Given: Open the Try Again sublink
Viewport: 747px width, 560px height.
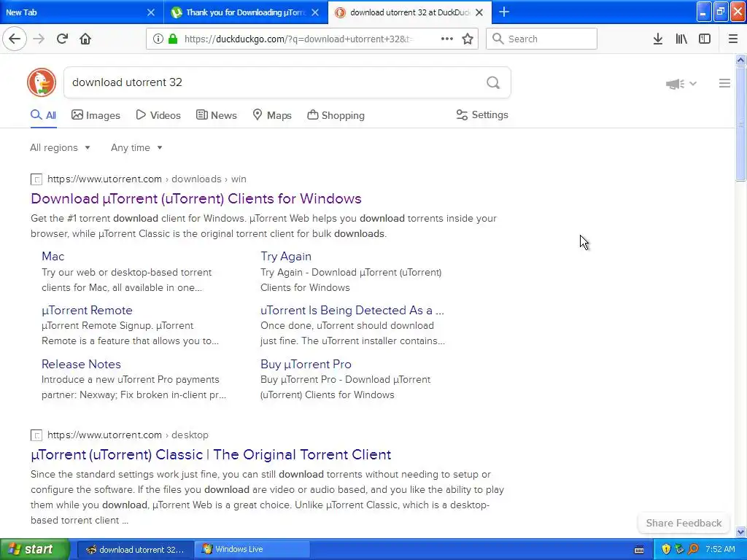Looking at the screenshot, I should [286, 256].
